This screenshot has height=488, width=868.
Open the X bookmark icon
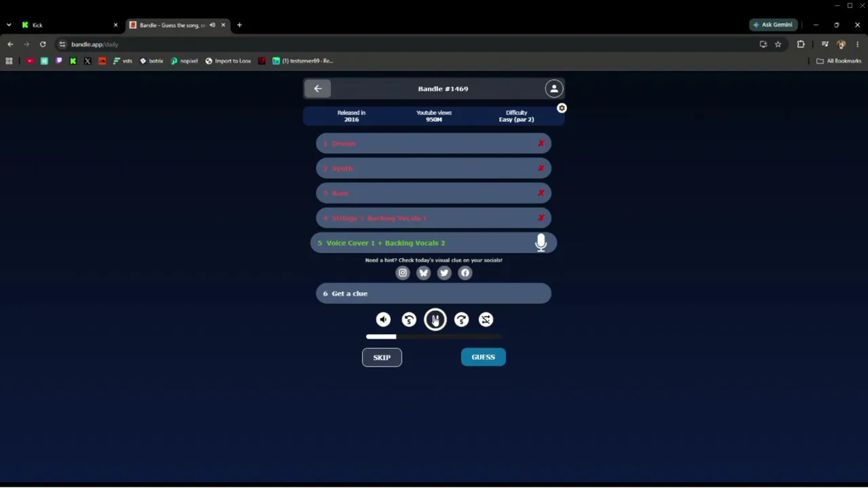[x=87, y=61]
